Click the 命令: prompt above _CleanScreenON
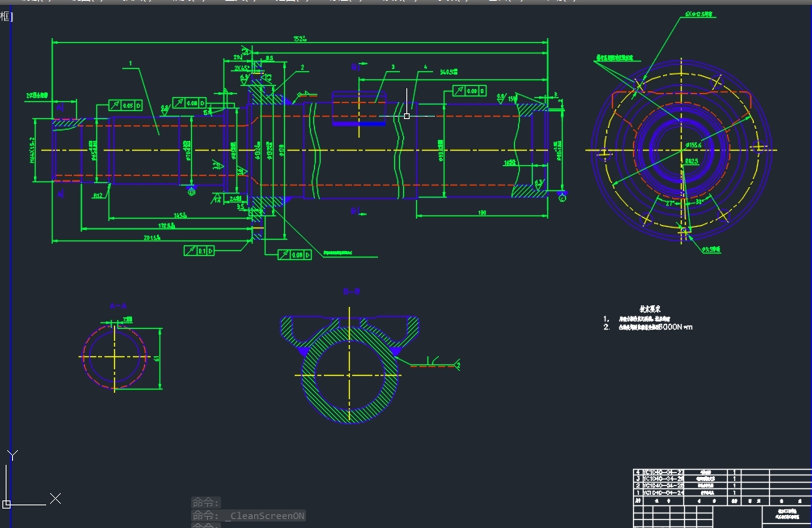Screen dimensions: 812x528 [x=206, y=503]
